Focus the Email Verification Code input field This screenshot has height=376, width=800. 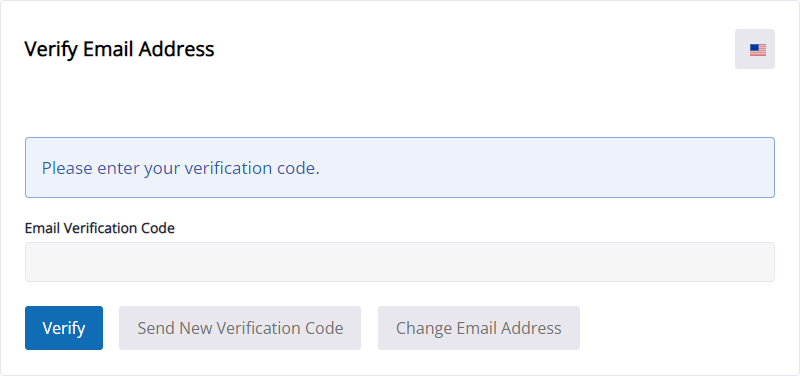pyautogui.click(x=399, y=262)
